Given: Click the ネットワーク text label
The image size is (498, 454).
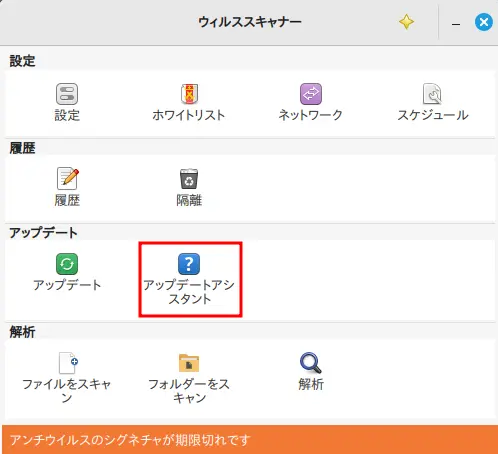Looking at the screenshot, I should tap(311, 115).
